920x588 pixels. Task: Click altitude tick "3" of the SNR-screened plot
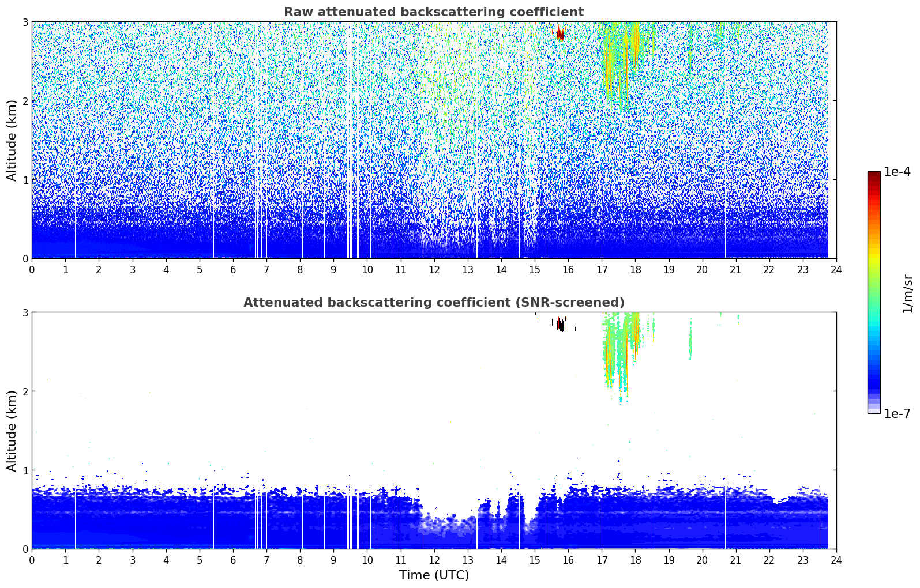25,312
